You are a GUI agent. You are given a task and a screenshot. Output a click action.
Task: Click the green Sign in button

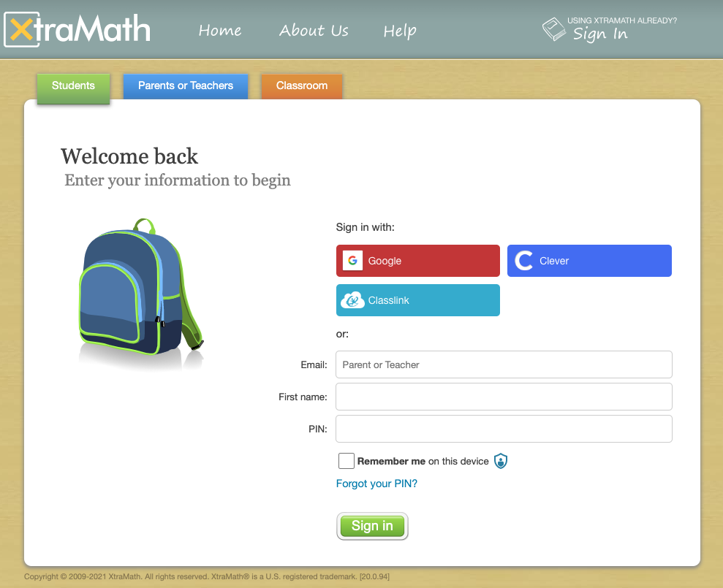pos(372,526)
